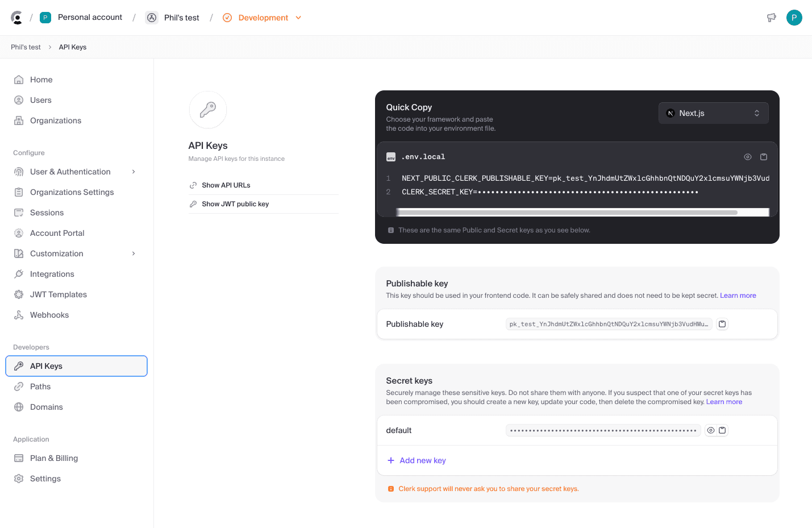Click Show JWT public key
Image resolution: width=812 pixels, height=528 pixels.
[235, 204]
